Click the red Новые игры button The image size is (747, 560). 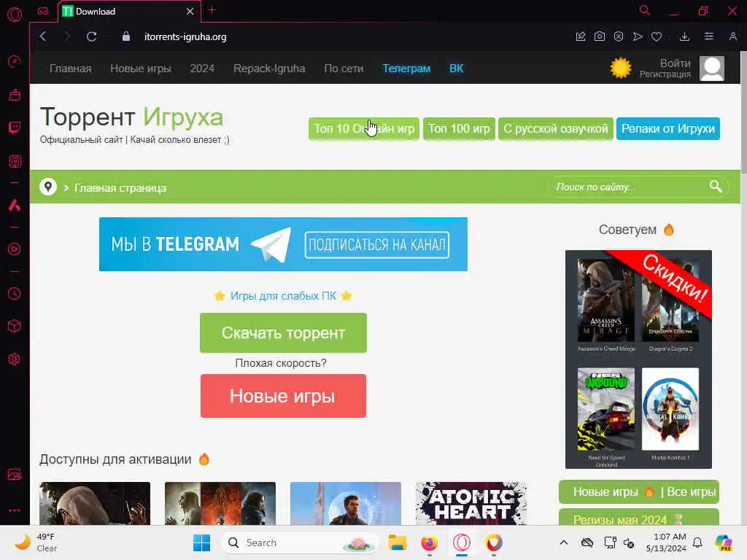coord(283,396)
